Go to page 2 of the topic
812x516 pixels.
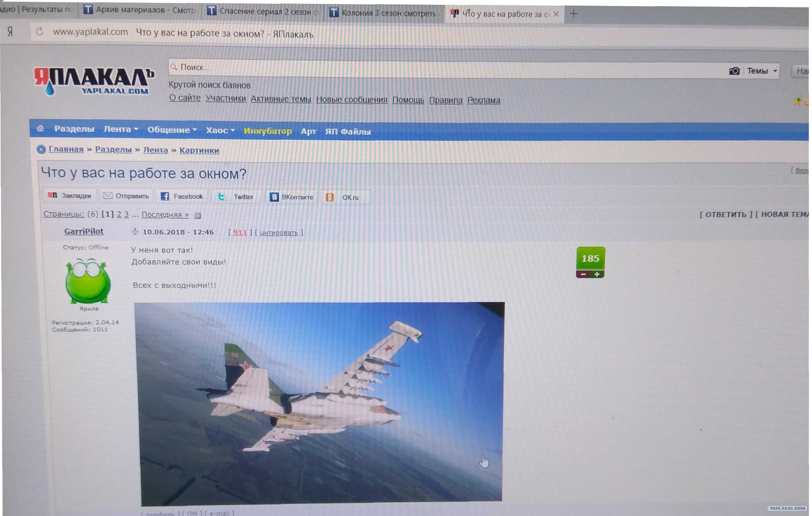point(119,214)
